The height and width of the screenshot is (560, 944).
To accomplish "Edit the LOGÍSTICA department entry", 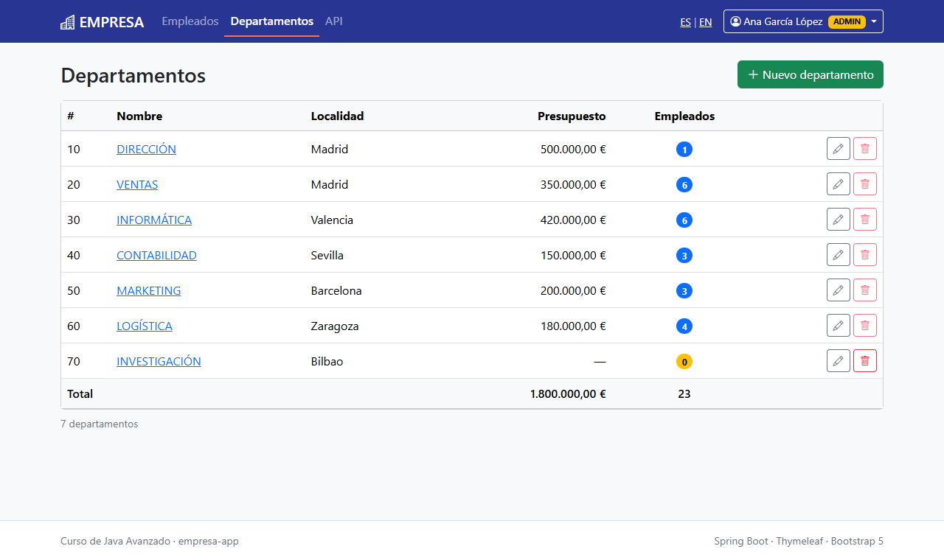I will tap(839, 326).
